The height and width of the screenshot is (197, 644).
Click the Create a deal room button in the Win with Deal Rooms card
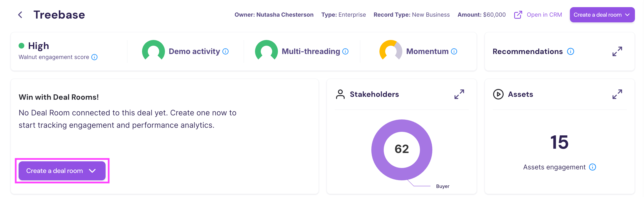click(x=62, y=171)
